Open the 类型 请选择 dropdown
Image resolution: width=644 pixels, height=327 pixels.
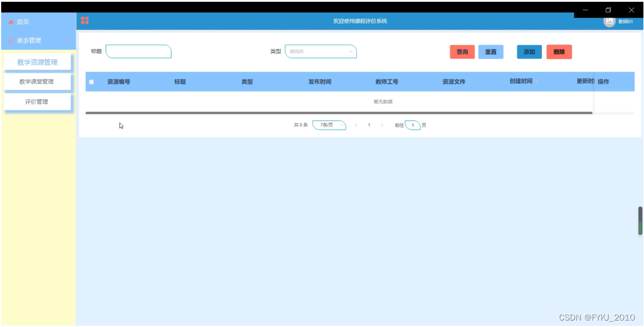321,51
